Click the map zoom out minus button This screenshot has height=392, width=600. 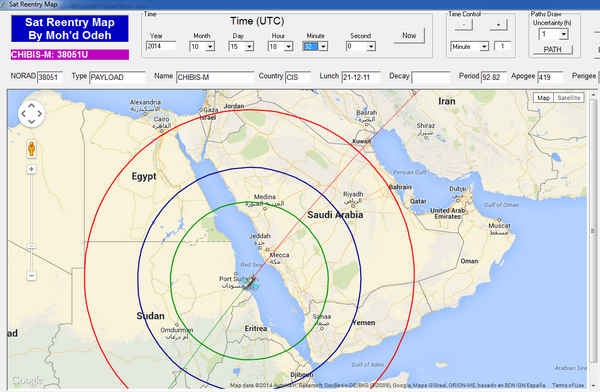coord(31,276)
